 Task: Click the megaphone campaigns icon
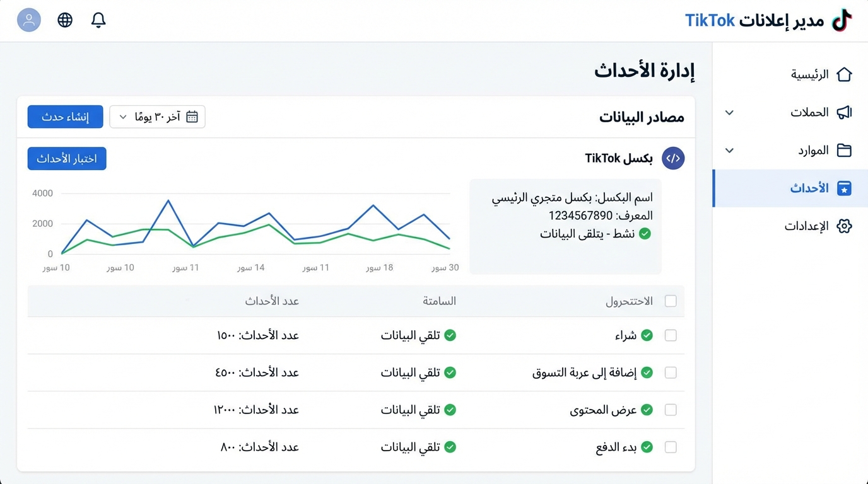point(844,113)
